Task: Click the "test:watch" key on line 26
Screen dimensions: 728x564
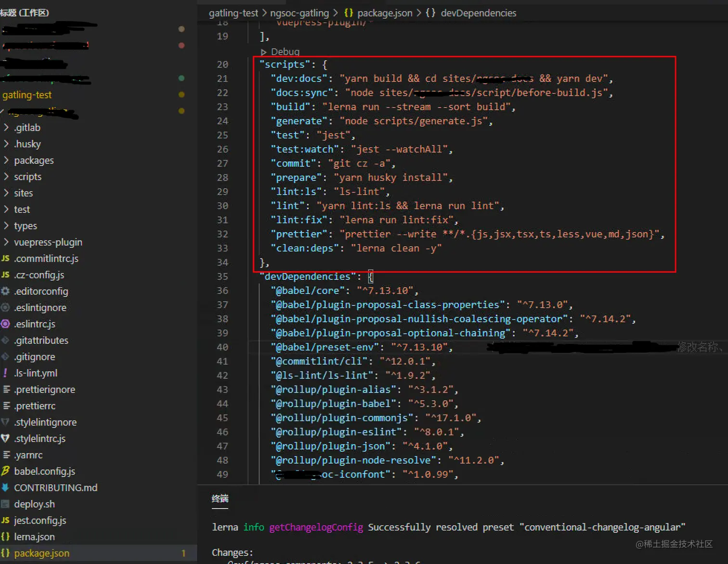Action: (x=305, y=149)
